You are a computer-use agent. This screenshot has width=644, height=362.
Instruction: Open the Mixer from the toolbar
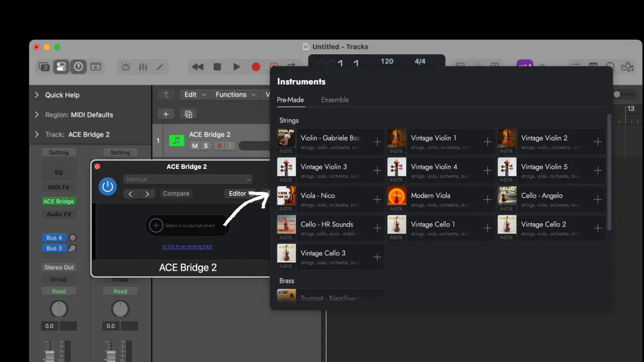tap(143, 67)
